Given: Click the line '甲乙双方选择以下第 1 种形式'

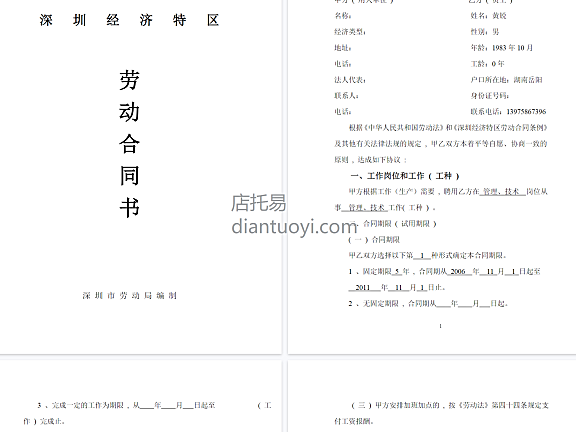Looking at the screenshot, I should pos(428,255).
